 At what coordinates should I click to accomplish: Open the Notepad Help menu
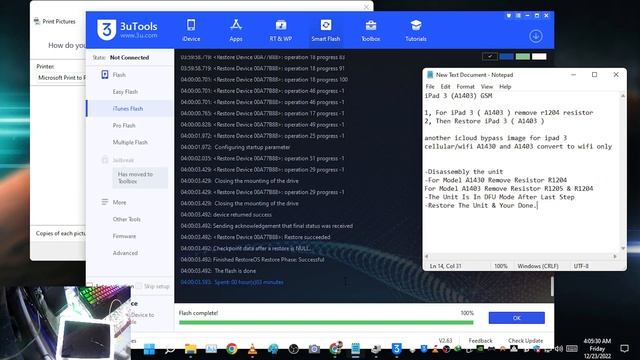(x=505, y=87)
